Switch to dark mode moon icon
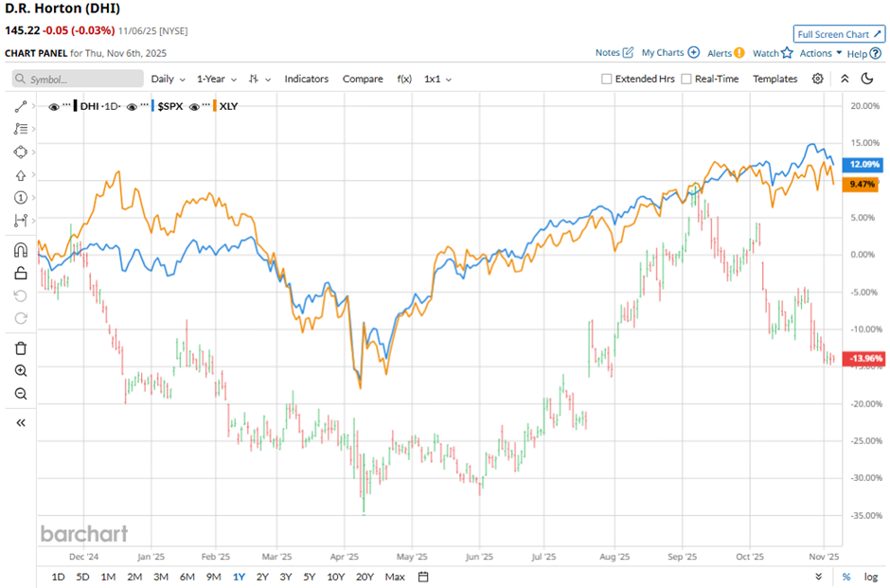890x588 pixels. [x=867, y=79]
